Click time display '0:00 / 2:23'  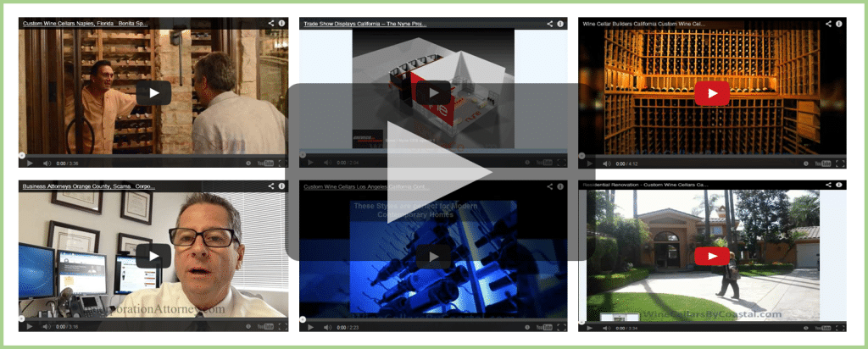(x=348, y=328)
